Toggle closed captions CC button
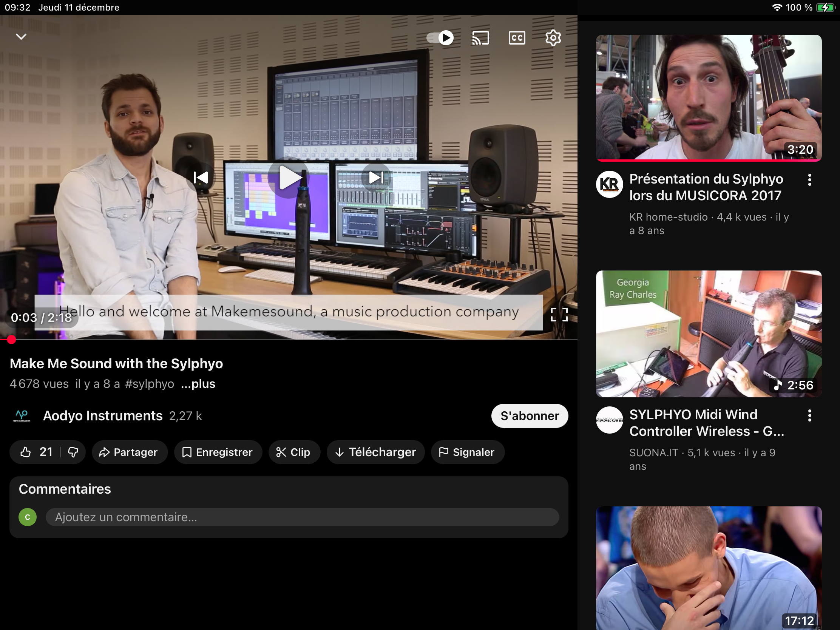The width and height of the screenshot is (840, 630). coord(516,38)
